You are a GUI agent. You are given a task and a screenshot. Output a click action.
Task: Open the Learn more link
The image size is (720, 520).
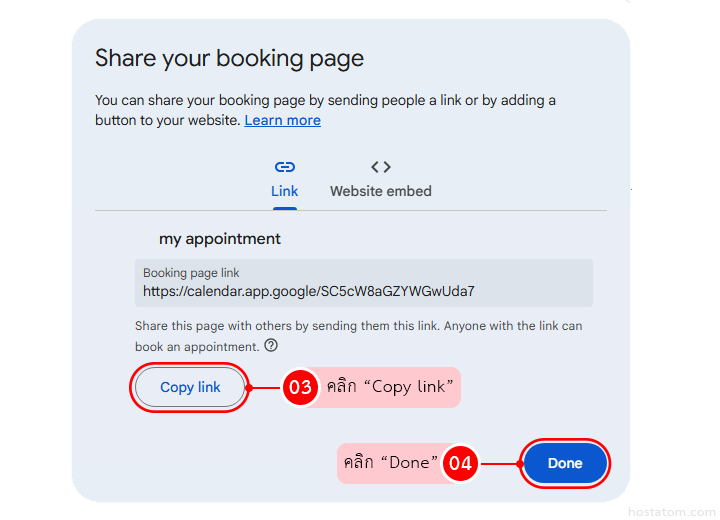coord(282,120)
